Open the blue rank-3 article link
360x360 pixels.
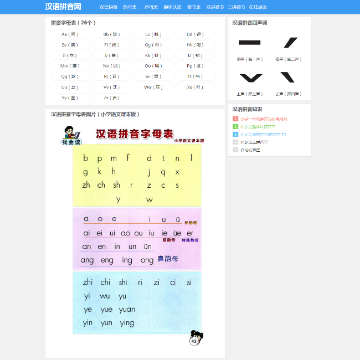263,134
